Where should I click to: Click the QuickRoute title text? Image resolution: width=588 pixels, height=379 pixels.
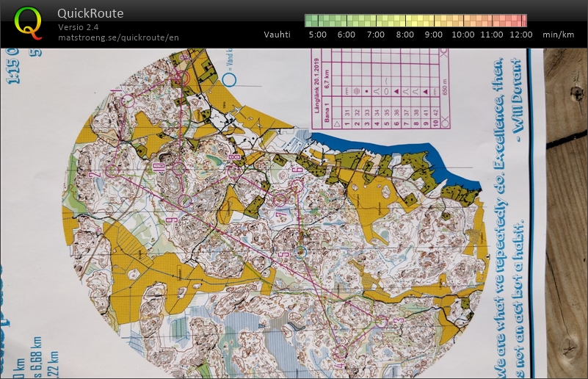click(x=90, y=13)
